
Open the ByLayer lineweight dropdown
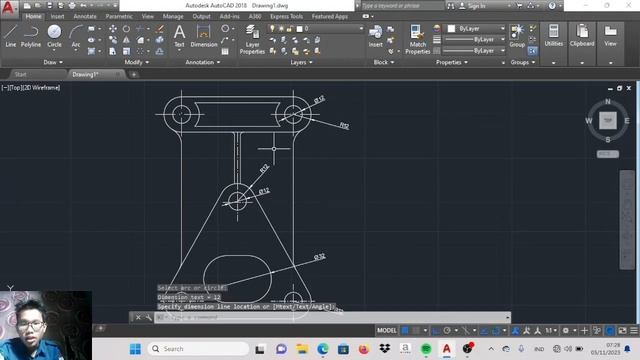(x=474, y=40)
